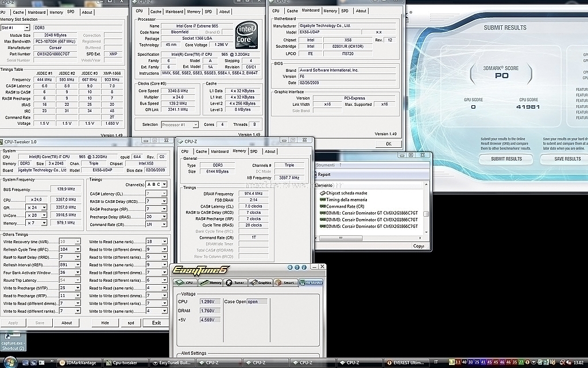Viewport: 588px width, 368px height.
Task: Click the Chipset scheda madre icon in EVEREST
Action: [x=323, y=193]
